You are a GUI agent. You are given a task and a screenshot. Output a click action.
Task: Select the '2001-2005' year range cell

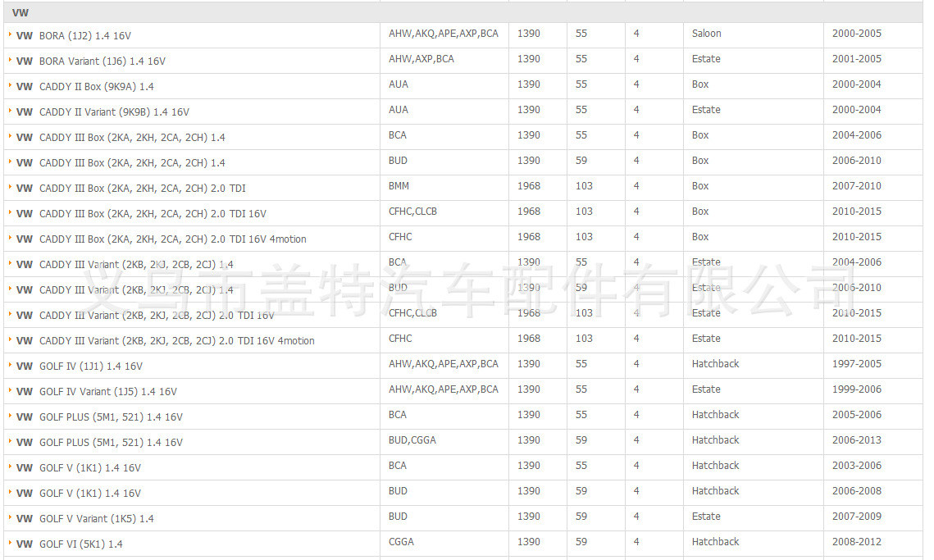857,59
